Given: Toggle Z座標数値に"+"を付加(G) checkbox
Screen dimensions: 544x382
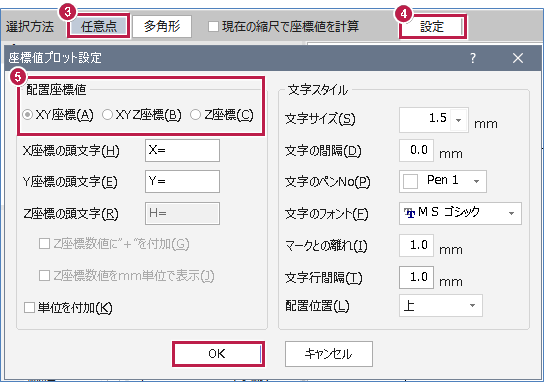Looking at the screenshot, I should pos(44,244).
